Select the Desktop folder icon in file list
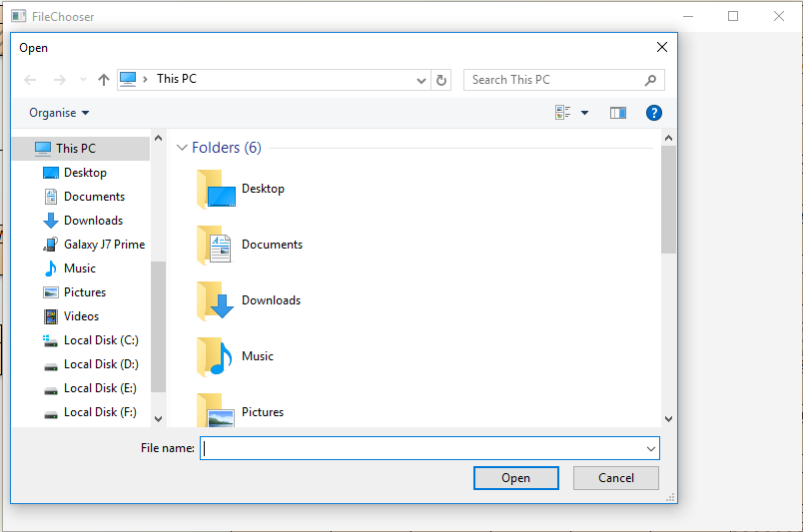803x532 pixels. click(x=216, y=189)
